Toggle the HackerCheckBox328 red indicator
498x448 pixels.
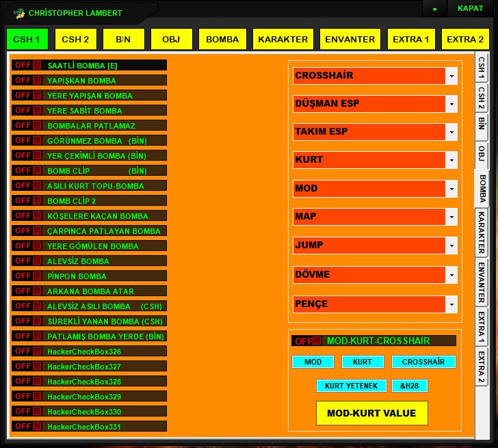pyautogui.click(x=37, y=382)
